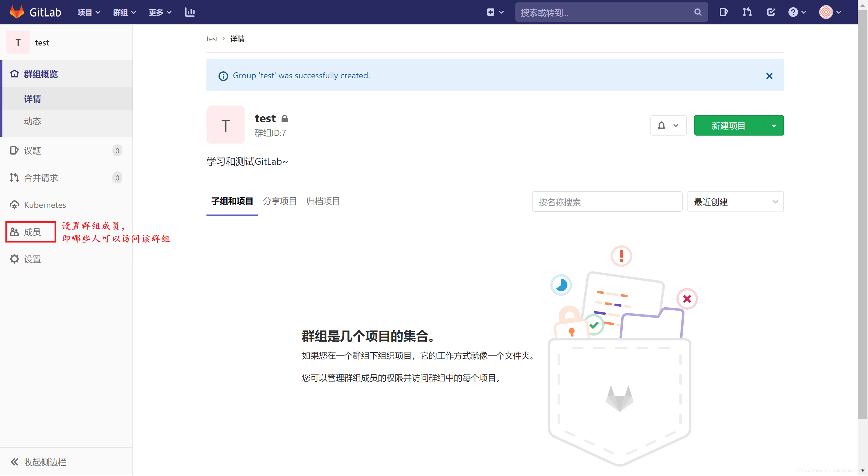Click the help question mark icon
Image resolution: width=868 pixels, height=476 pixels.
coord(794,12)
